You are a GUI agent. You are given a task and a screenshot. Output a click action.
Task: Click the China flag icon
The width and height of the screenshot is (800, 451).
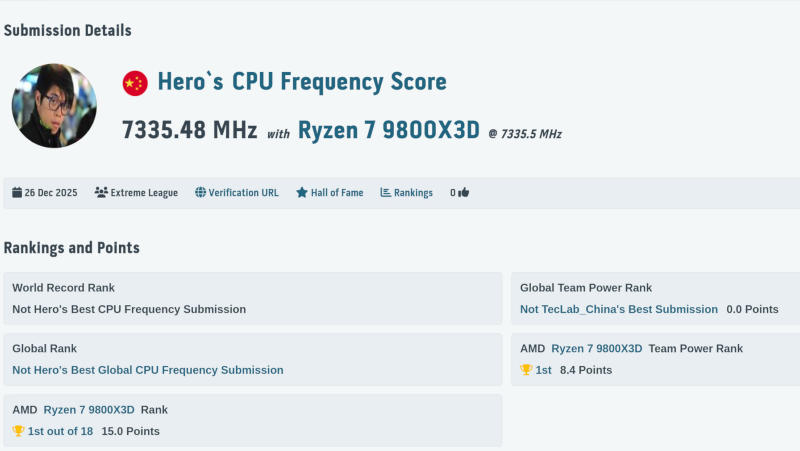(135, 83)
